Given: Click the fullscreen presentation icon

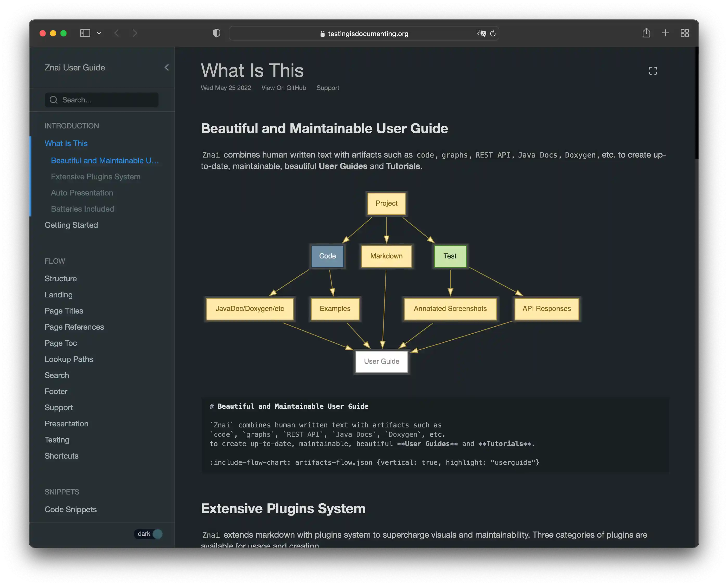Looking at the screenshot, I should pos(653,71).
